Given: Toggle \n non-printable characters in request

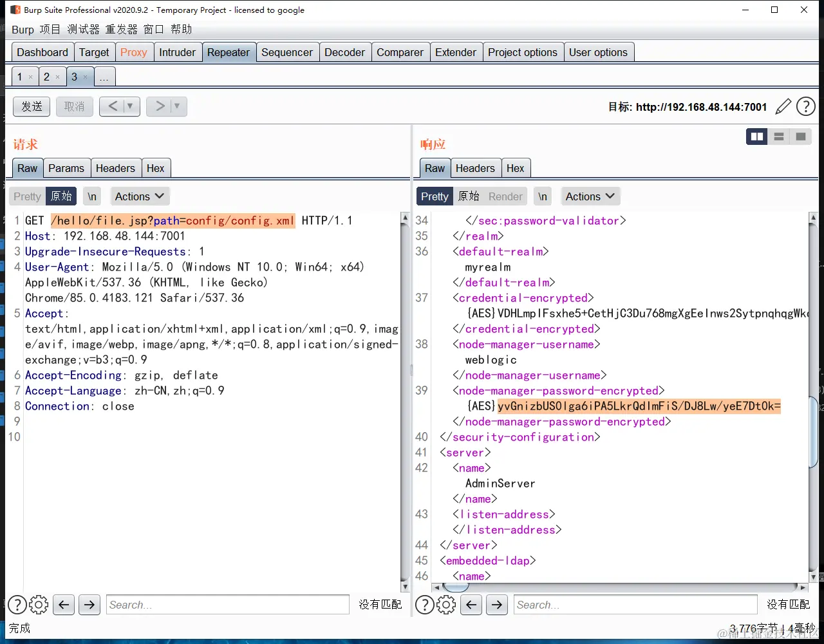Looking at the screenshot, I should tap(93, 196).
